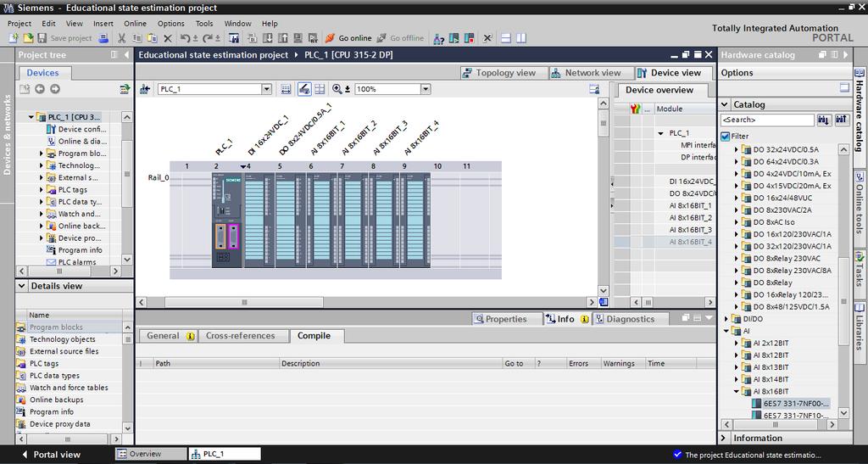Click the Redo arrow icon

[x=209, y=38]
